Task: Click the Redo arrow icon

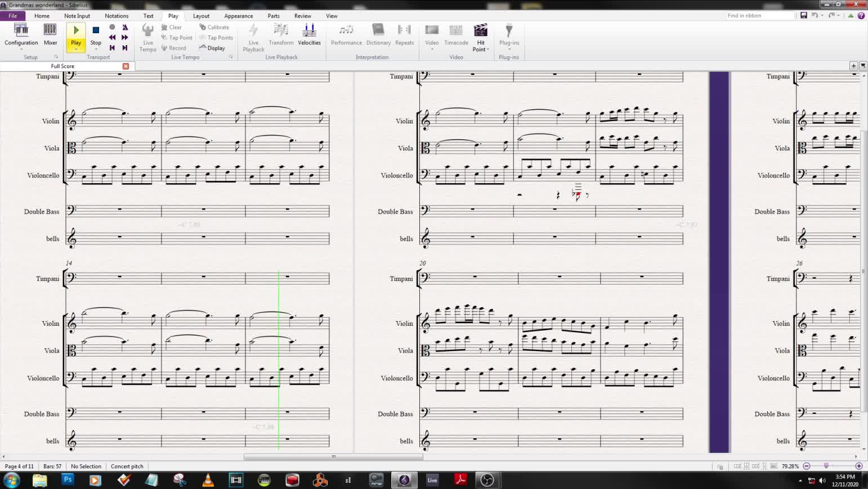Action: 831,16
